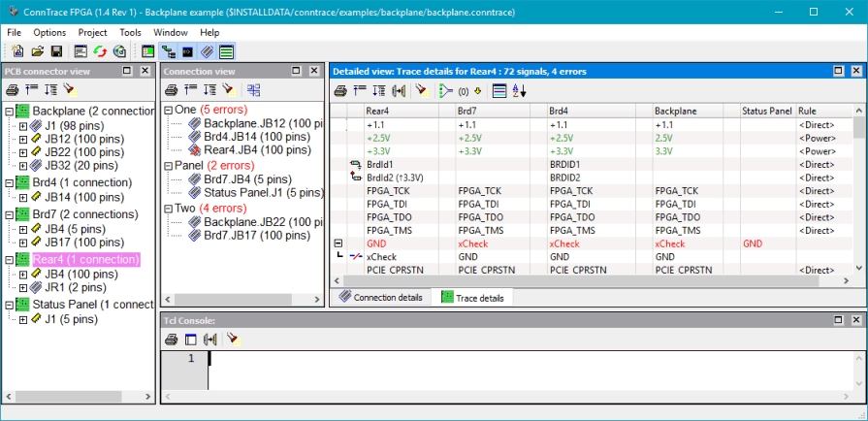Click the Backplane column header
This screenshot has width=868, height=421.
coord(688,111)
